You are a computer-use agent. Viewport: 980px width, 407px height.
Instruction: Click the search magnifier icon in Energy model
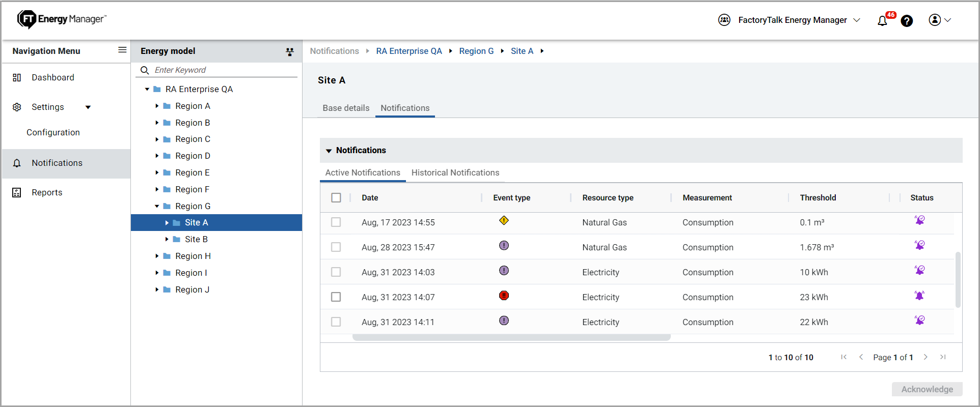coord(145,70)
